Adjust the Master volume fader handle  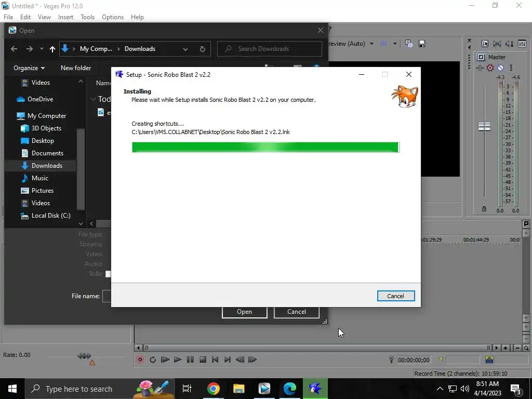click(x=484, y=127)
